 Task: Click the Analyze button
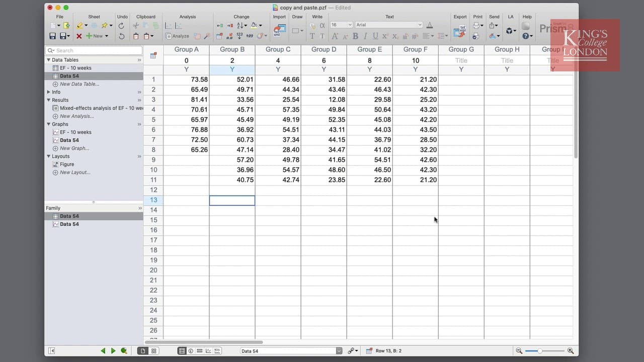pos(178,36)
